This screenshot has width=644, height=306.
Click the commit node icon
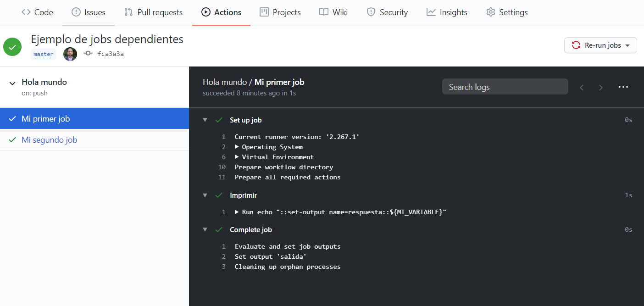click(x=88, y=54)
